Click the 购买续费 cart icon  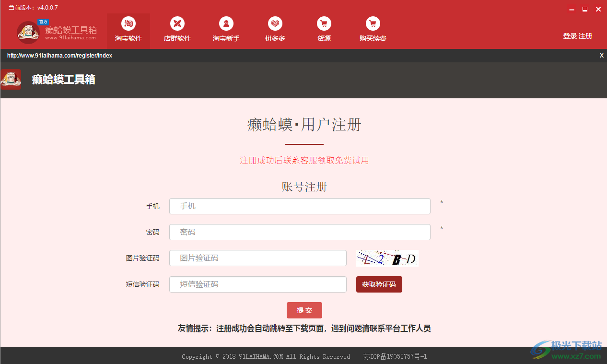373,23
